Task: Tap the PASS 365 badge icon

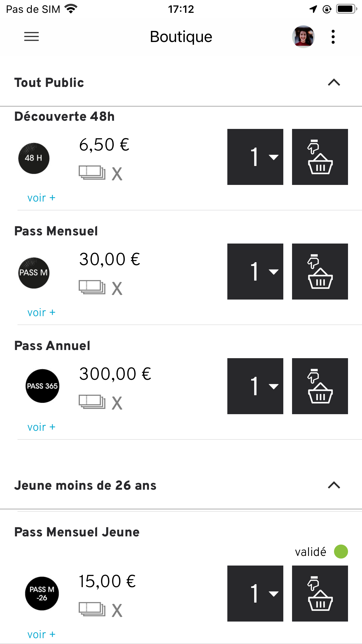Action: tap(43, 386)
